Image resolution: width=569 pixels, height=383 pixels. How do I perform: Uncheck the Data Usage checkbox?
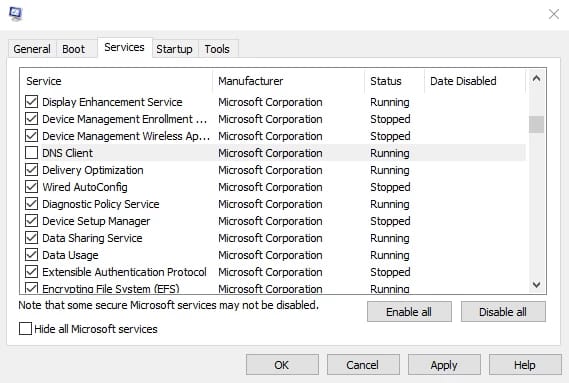tap(32, 255)
